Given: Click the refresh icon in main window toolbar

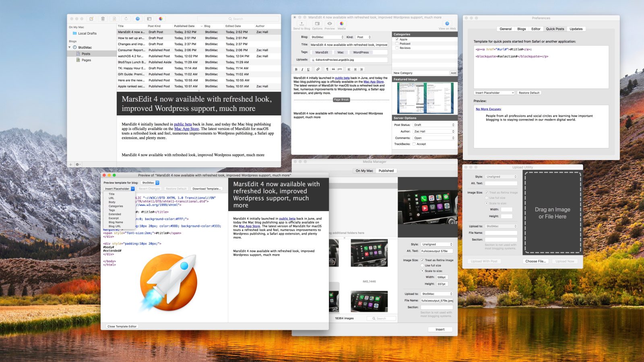Looking at the screenshot, I should [x=126, y=19].
